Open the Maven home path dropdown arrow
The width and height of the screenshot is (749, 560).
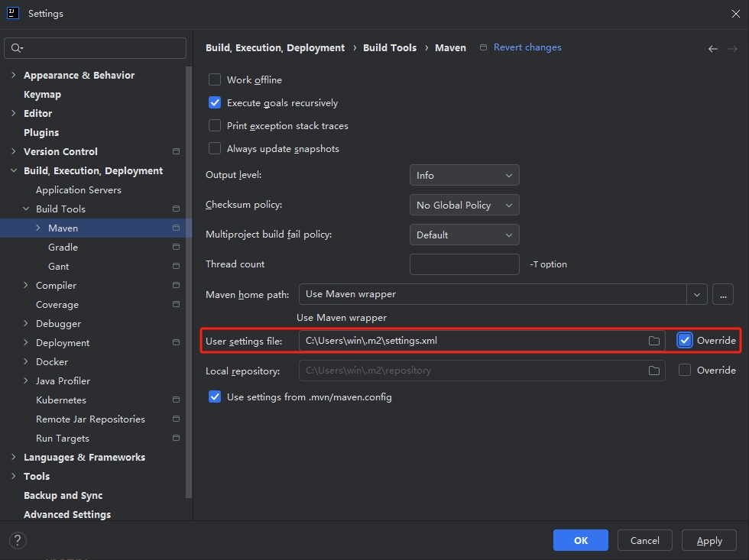[x=697, y=294]
